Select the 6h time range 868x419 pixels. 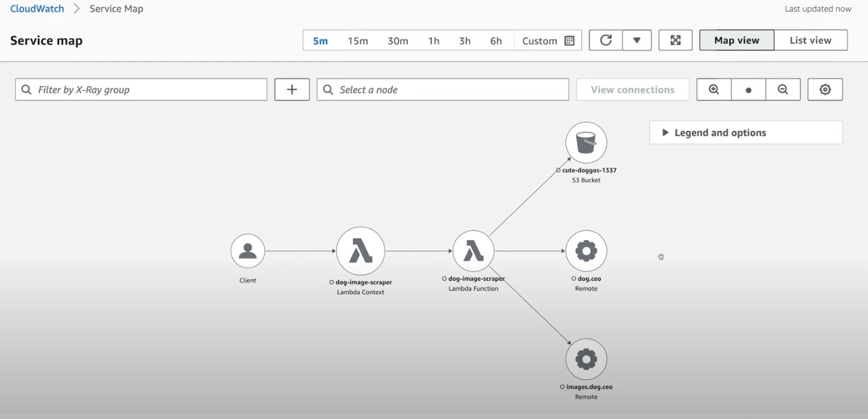[496, 40]
